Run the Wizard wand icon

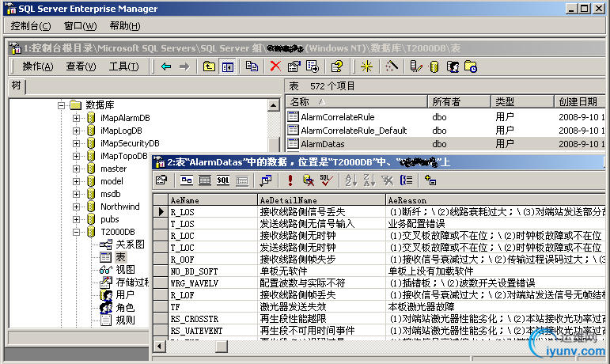pyautogui.click(x=392, y=66)
